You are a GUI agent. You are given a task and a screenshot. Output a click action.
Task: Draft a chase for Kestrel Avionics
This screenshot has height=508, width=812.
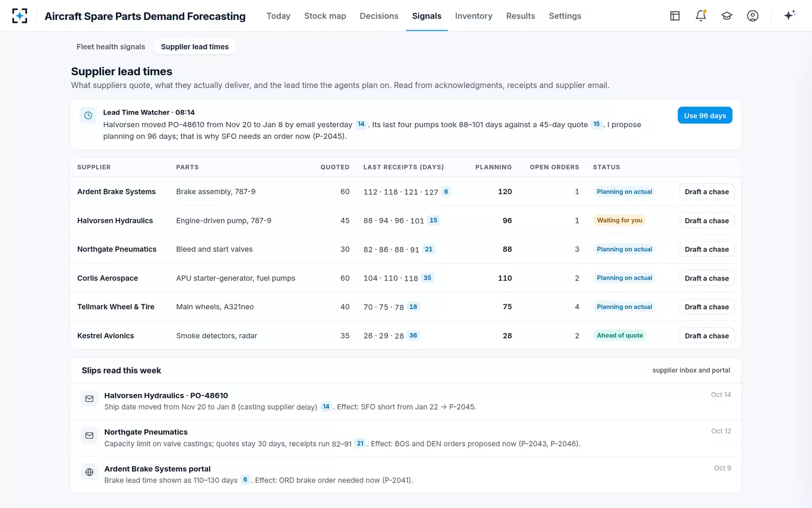(707, 336)
